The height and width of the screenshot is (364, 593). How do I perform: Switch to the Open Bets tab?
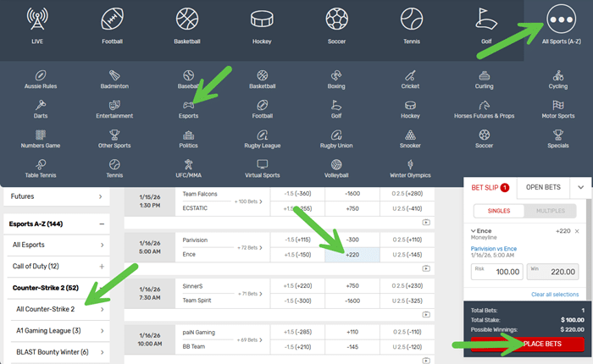click(544, 186)
